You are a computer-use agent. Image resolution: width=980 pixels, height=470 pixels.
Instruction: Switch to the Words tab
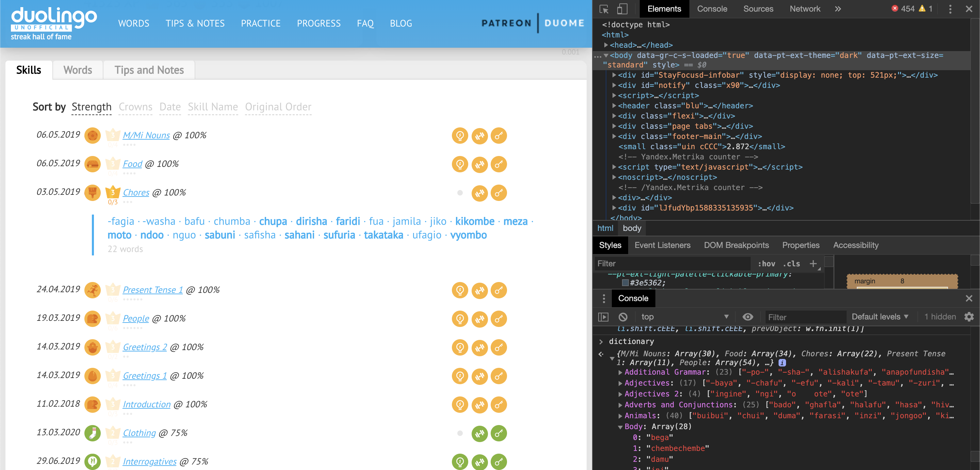click(78, 70)
